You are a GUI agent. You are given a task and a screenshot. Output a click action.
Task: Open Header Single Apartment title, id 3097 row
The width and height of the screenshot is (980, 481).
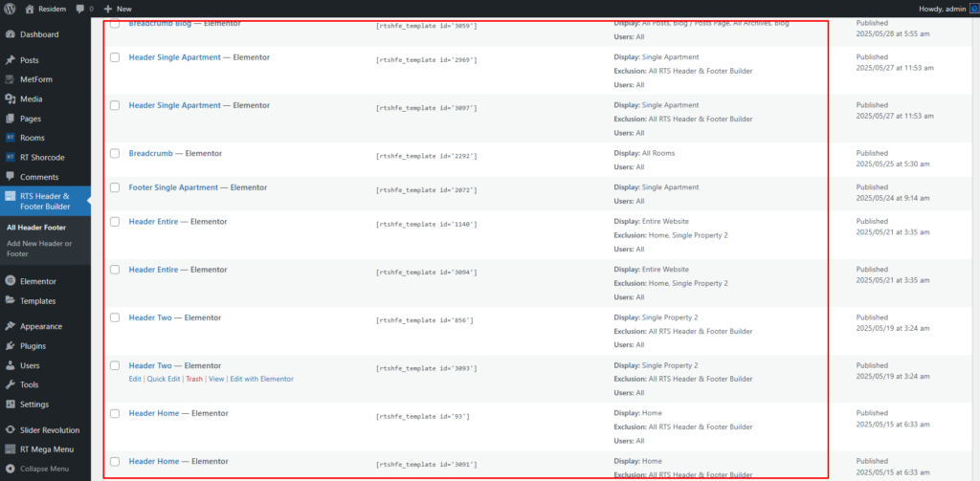[175, 105]
